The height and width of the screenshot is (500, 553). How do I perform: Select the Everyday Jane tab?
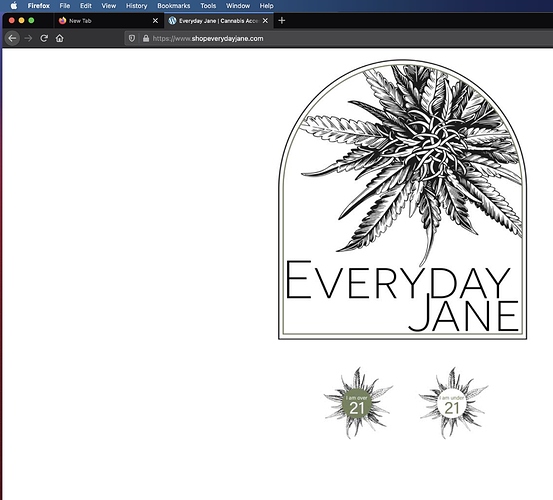218,21
